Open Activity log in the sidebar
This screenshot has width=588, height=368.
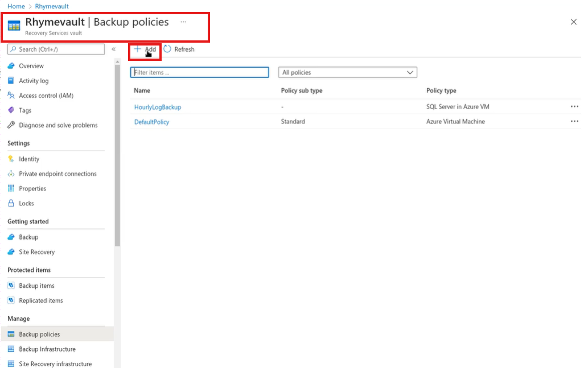point(34,81)
